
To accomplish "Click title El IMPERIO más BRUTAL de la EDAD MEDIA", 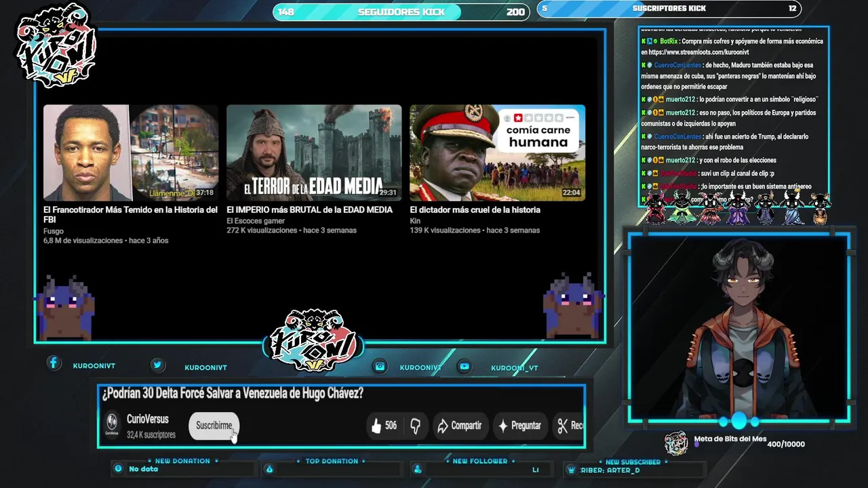I will coord(309,210).
